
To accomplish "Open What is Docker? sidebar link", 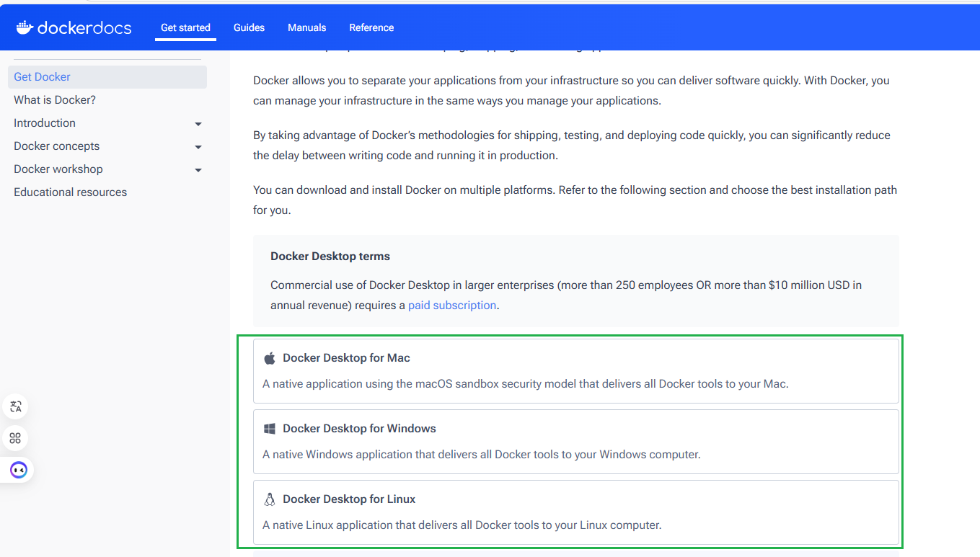I will click(x=55, y=100).
